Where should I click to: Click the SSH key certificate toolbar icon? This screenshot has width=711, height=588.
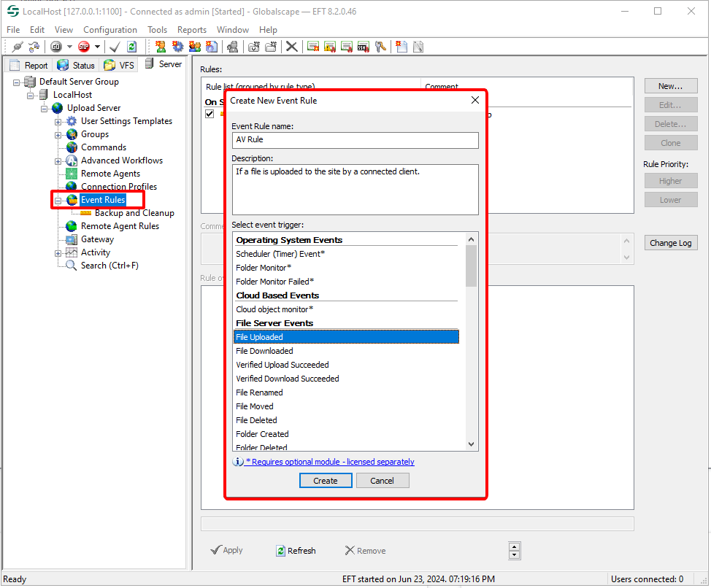click(x=364, y=47)
